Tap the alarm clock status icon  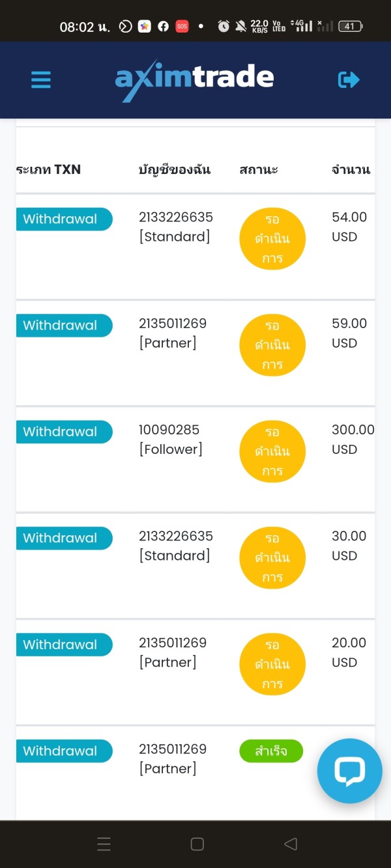tap(224, 27)
